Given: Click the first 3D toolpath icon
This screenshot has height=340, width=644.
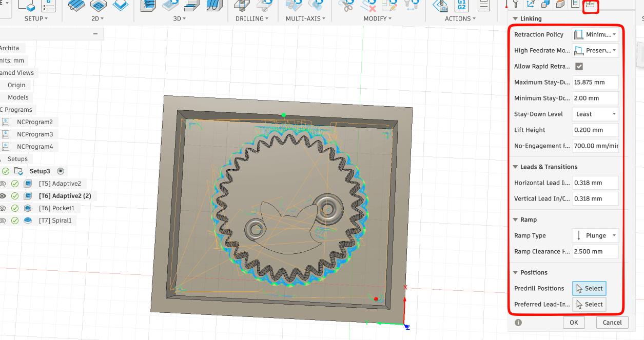Looking at the screenshot, I should click(148, 5).
